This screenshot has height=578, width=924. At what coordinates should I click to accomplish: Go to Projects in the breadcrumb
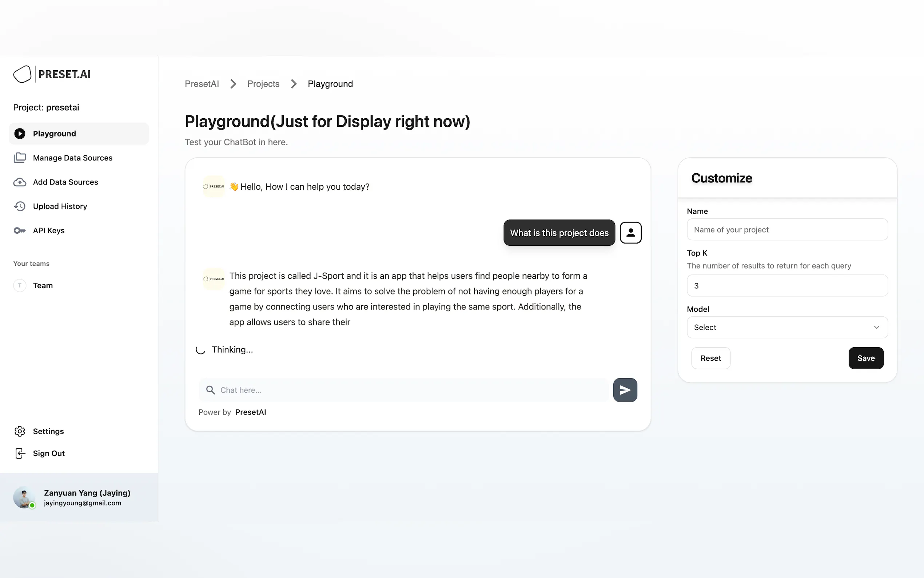[263, 84]
